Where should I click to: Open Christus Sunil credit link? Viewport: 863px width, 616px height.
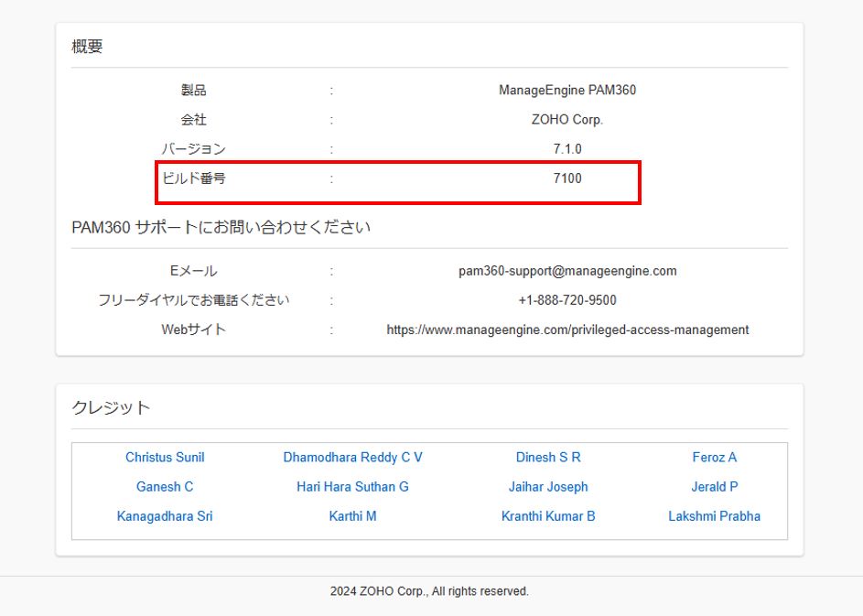pos(165,458)
